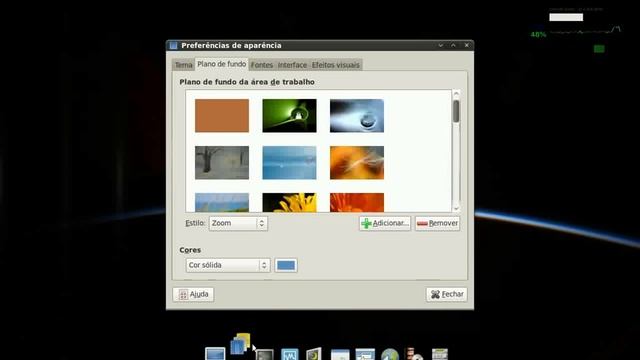Select the Plano de fundo tab
This screenshot has height=360, width=640.
tap(222, 64)
